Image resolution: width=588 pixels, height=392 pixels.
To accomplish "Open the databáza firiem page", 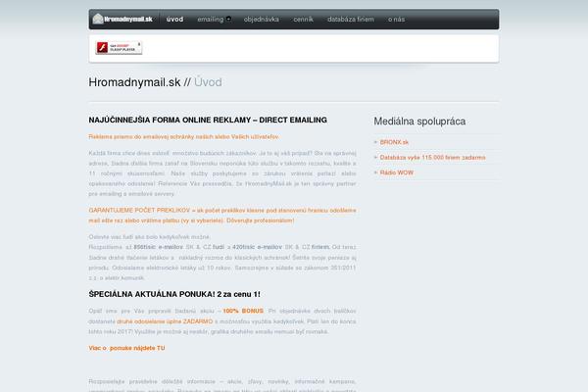I will pyautogui.click(x=351, y=20).
